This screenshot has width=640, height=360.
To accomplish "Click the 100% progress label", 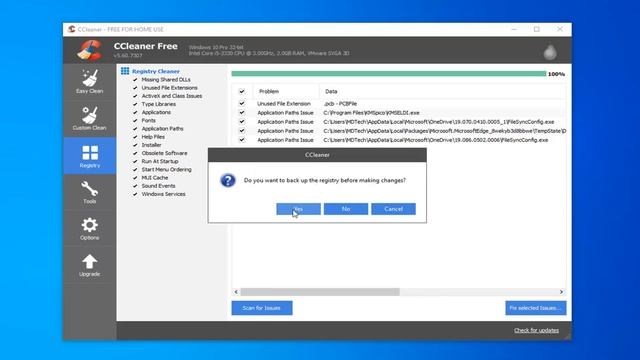I will pyautogui.click(x=556, y=74).
